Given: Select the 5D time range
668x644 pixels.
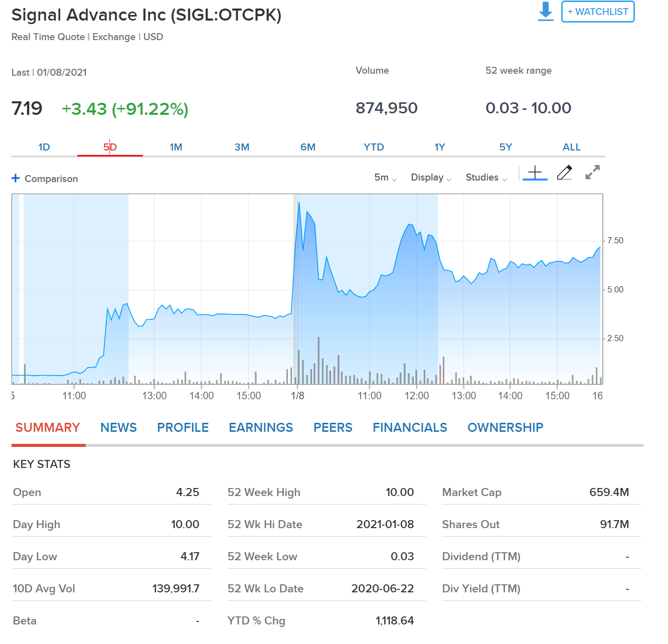Looking at the screenshot, I should click(110, 147).
